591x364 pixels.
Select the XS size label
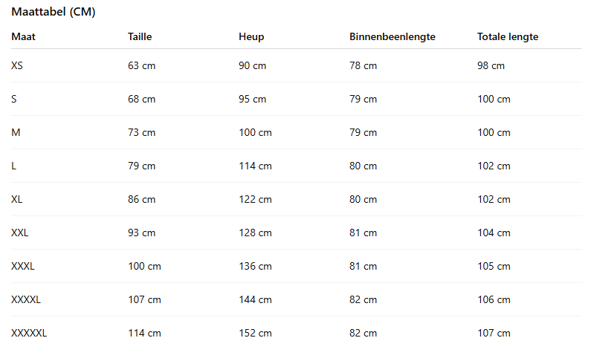(17, 65)
